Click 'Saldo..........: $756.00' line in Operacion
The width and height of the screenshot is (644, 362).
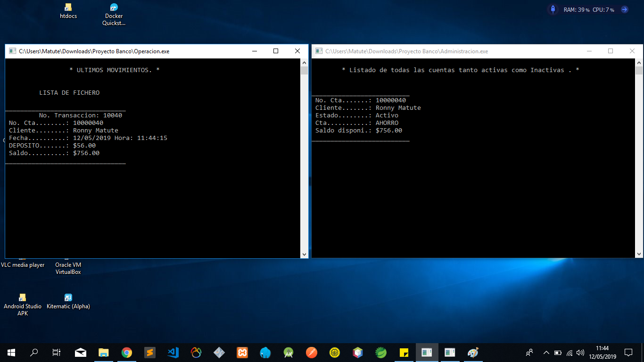pos(54,153)
